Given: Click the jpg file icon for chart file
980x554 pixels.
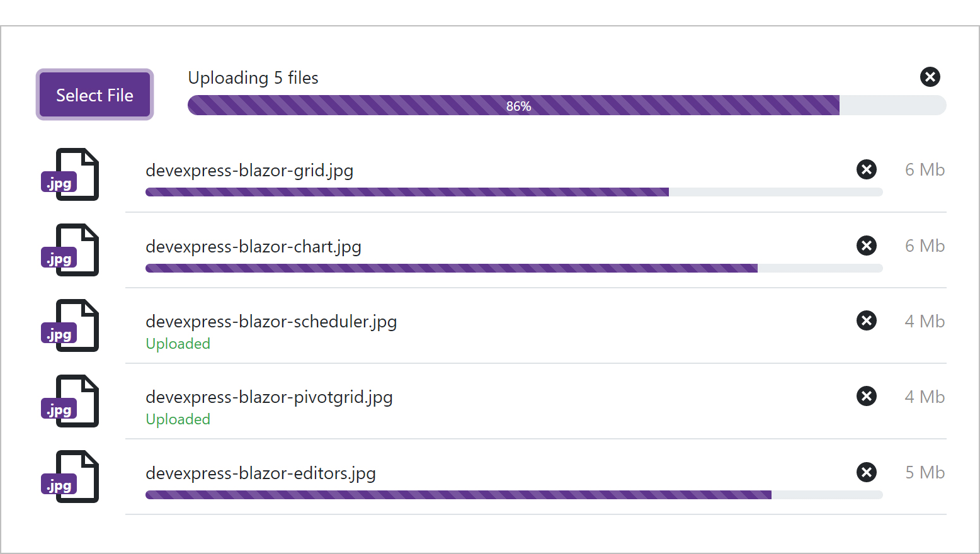Looking at the screenshot, I should (71, 250).
